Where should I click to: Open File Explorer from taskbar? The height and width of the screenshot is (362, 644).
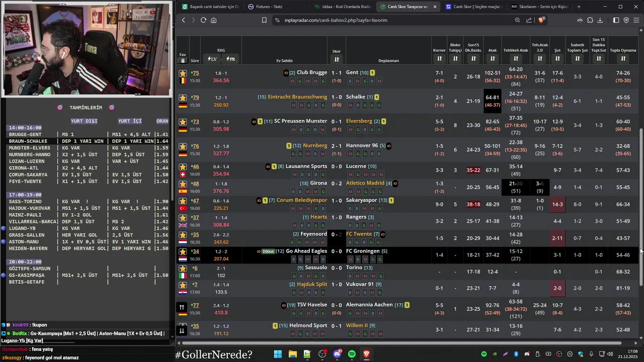292,354
